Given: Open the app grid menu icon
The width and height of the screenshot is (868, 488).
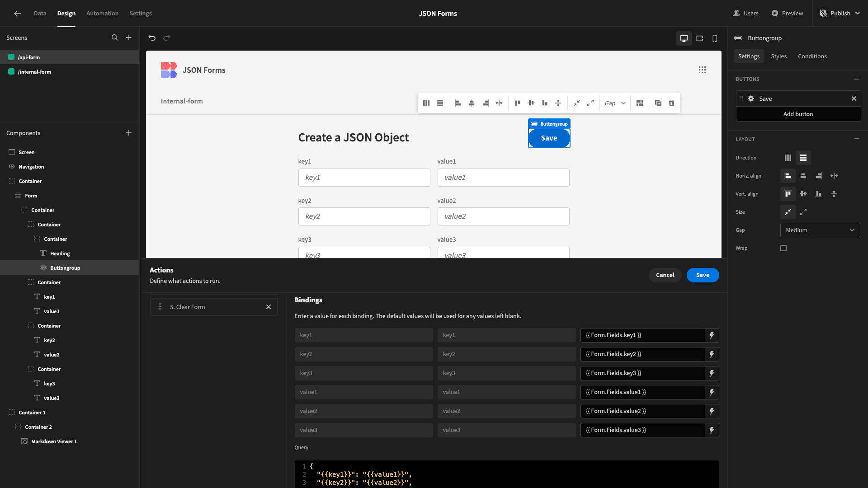Looking at the screenshot, I should point(702,70).
